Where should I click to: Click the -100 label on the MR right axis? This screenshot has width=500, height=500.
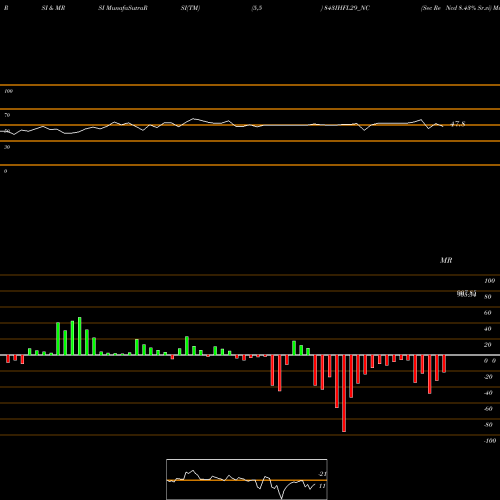[489, 441]
